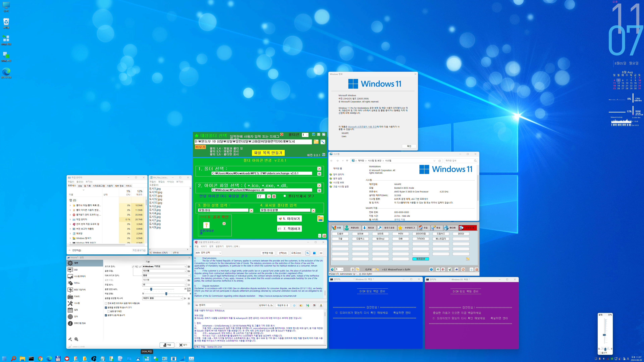Open the 조절 방식 선 dropdown

165,285
